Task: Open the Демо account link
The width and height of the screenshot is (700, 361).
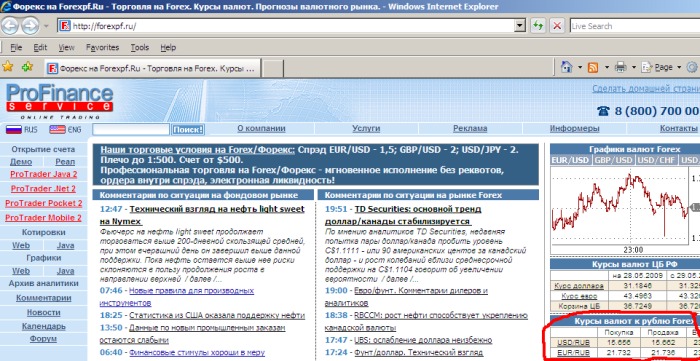Action: (21, 162)
